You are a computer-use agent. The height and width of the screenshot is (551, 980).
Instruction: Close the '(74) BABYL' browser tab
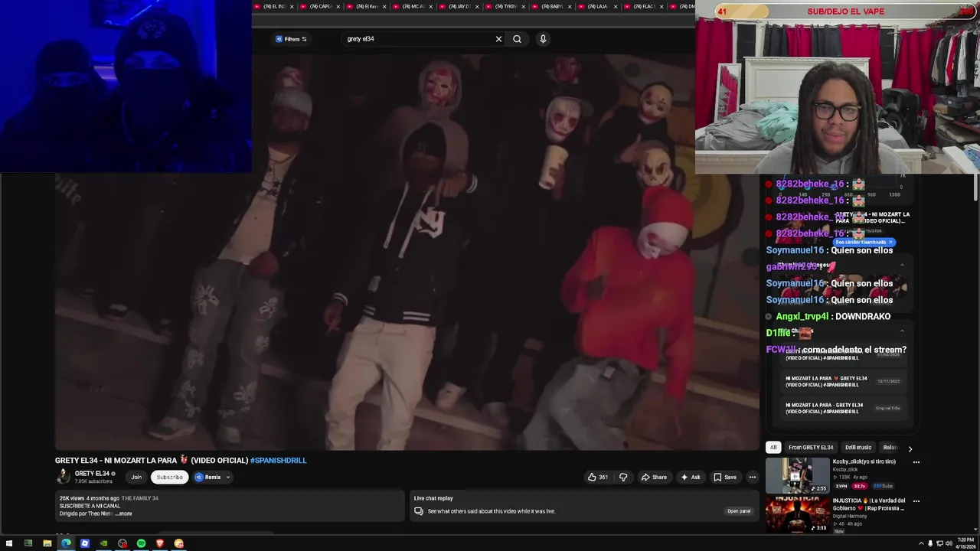569,6
